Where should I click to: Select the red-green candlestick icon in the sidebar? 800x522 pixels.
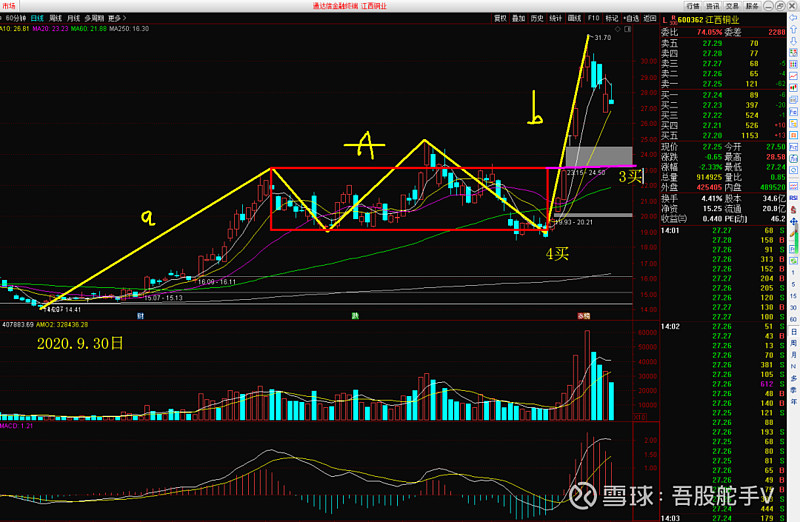[793, 87]
